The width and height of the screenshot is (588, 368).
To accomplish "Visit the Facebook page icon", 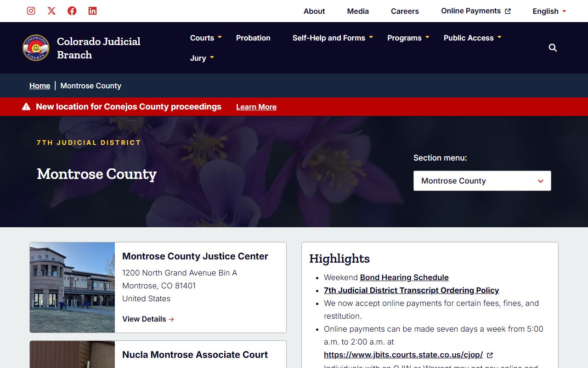I will [72, 11].
